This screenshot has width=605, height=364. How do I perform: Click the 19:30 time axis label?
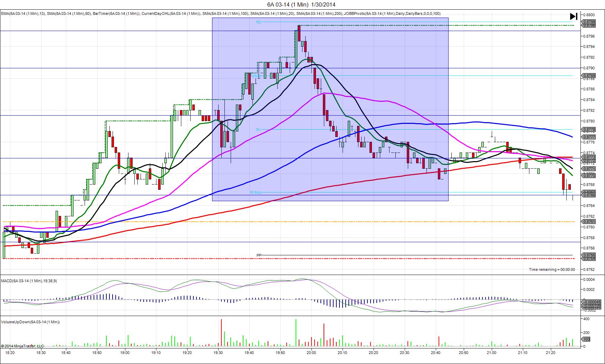(218, 353)
